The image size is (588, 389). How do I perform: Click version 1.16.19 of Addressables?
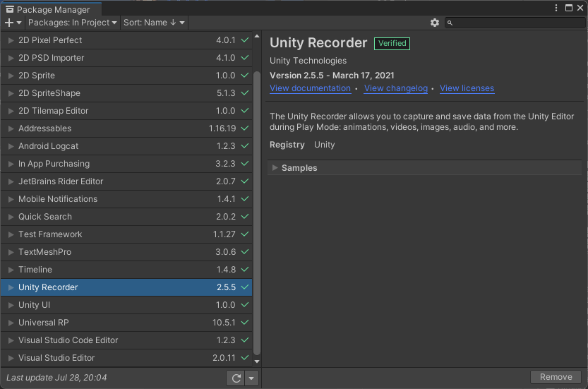222,128
